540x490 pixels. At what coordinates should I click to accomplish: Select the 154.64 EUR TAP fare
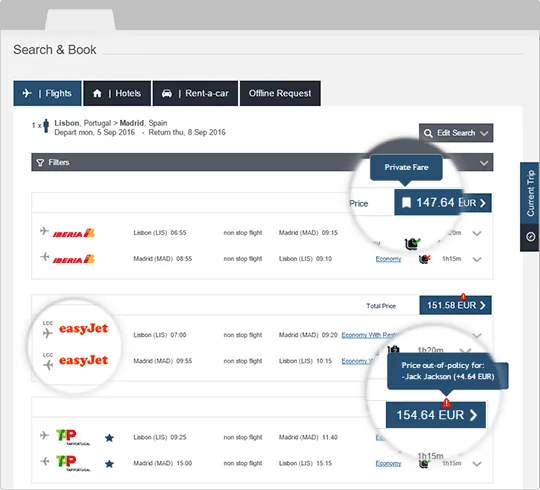pyautogui.click(x=436, y=415)
